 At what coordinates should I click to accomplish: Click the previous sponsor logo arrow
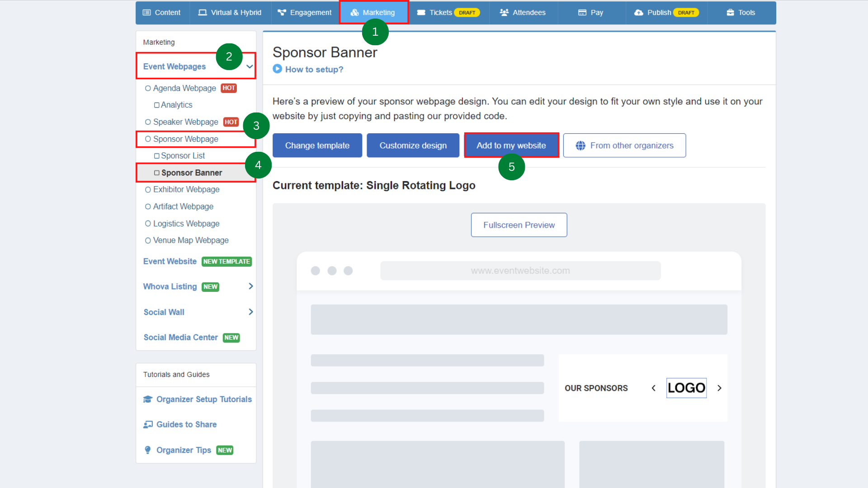pos(653,388)
